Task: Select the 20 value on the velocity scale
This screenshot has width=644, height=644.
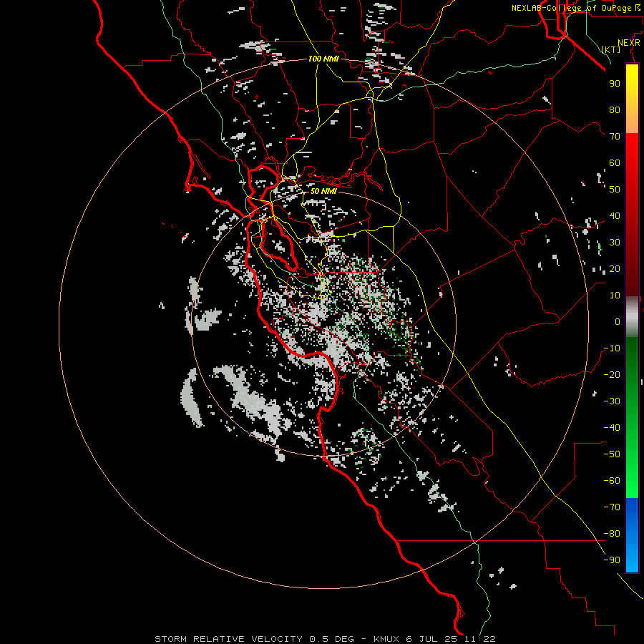Action: click(615, 269)
